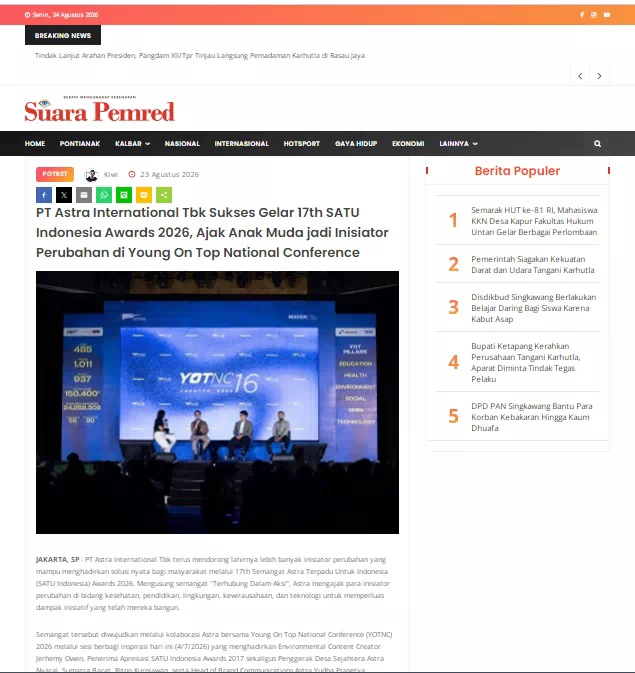
Task: Open the PONTIANAK section
Action: click(80, 144)
